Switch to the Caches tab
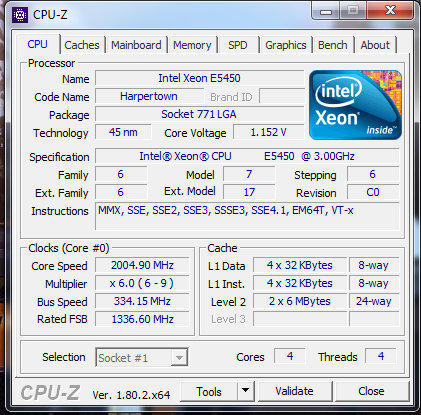The image size is (421, 415). click(82, 45)
